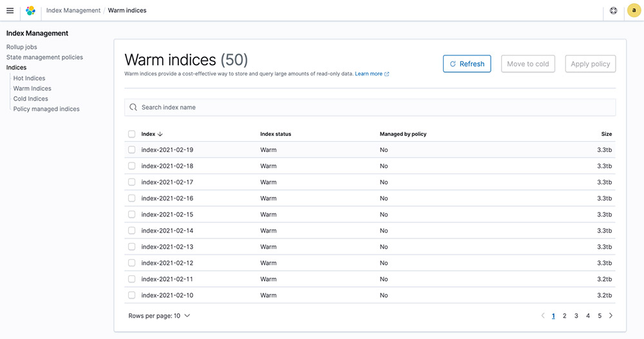Open the user avatar menu
The image size is (644, 339).
pyautogui.click(x=634, y=10)
